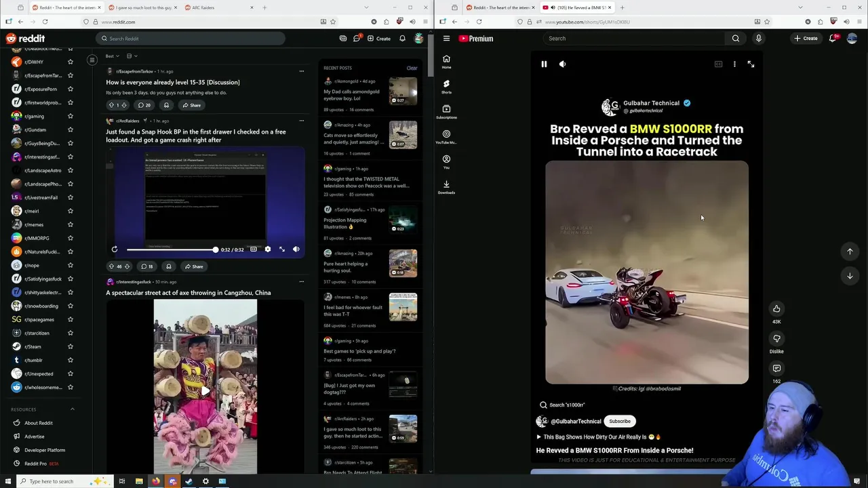868x488 pixels.
Task: Favorite r/Steam with its star
Action: coord(70,346)
